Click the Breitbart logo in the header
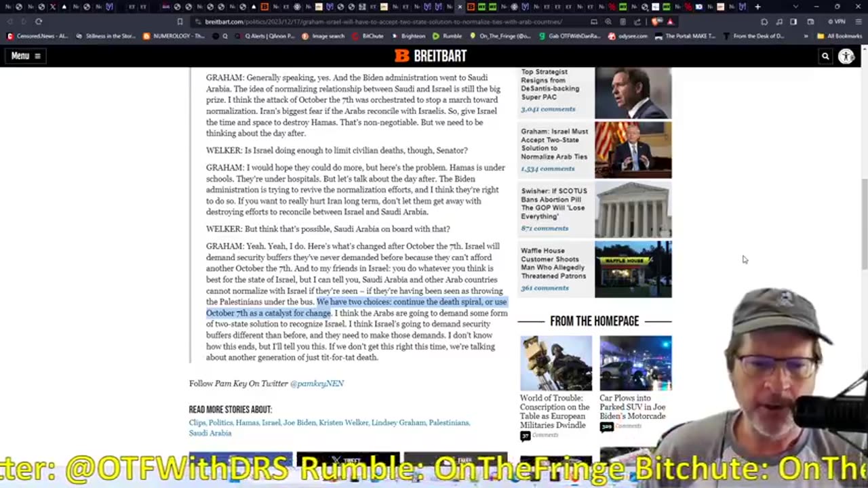 (431, 56)
